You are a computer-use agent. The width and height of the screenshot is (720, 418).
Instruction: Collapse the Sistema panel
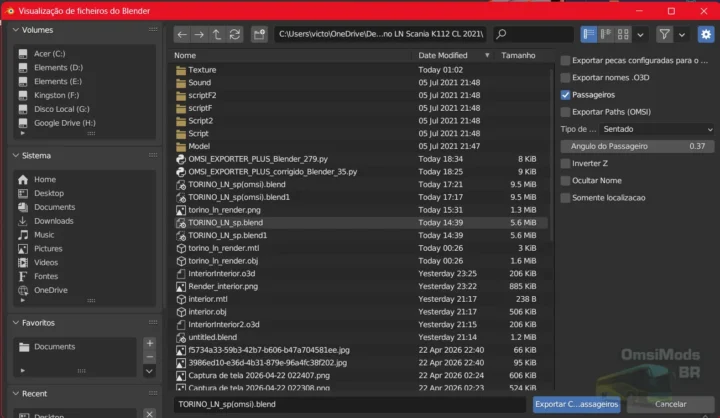pyautogui.click(x=16, y=156)
